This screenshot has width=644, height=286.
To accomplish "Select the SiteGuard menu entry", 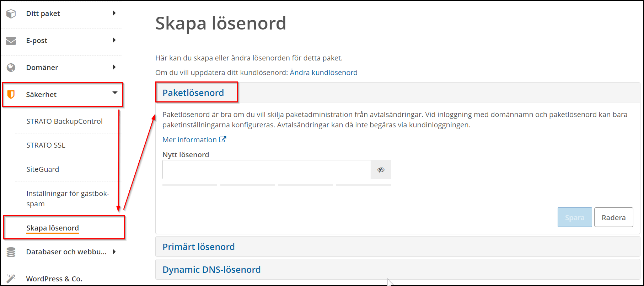I will [x=43, y=169].
